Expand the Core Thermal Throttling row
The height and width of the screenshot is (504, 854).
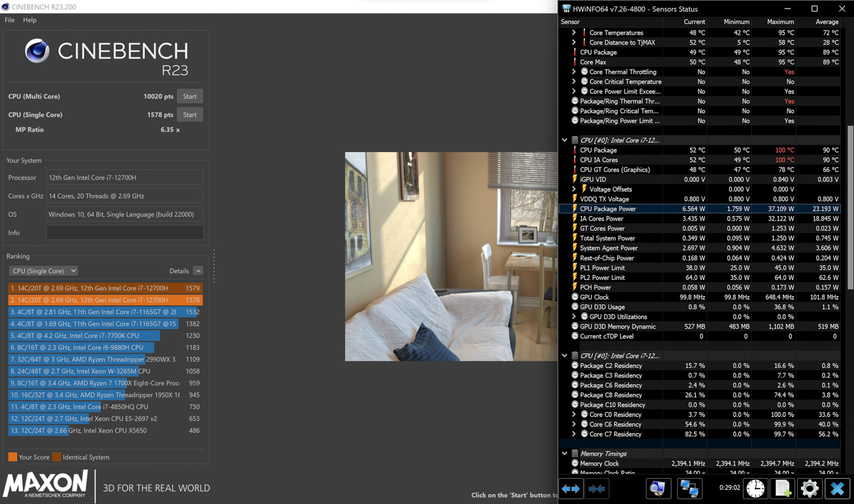[x=574, y=72]
